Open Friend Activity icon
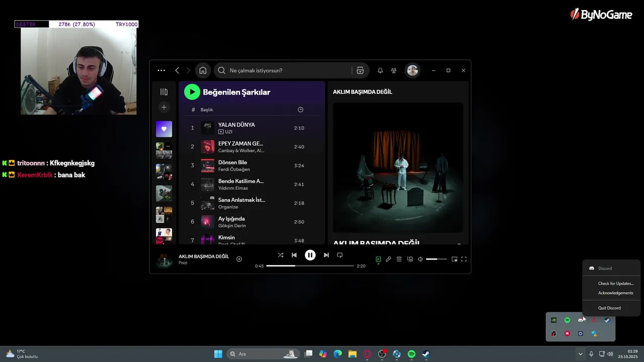The image size is (644, 362). tap(394, 70)
